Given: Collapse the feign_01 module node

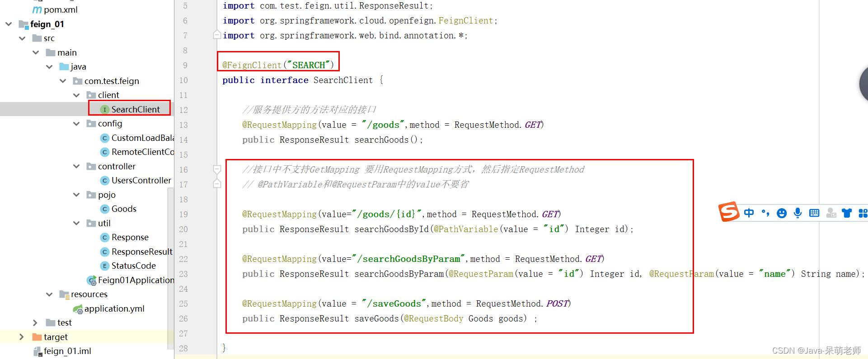Looking at the screenshot, I should [x=9, y=24].
